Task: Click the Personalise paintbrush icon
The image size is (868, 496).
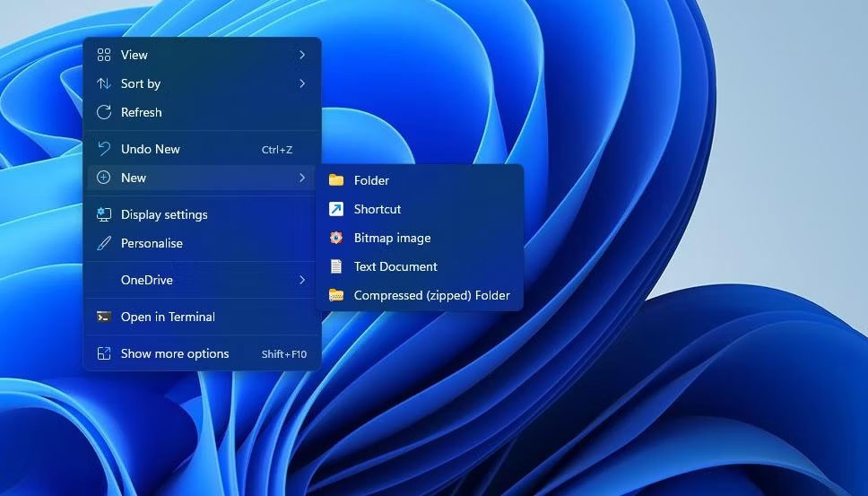Action: click(x=104, y=243)
